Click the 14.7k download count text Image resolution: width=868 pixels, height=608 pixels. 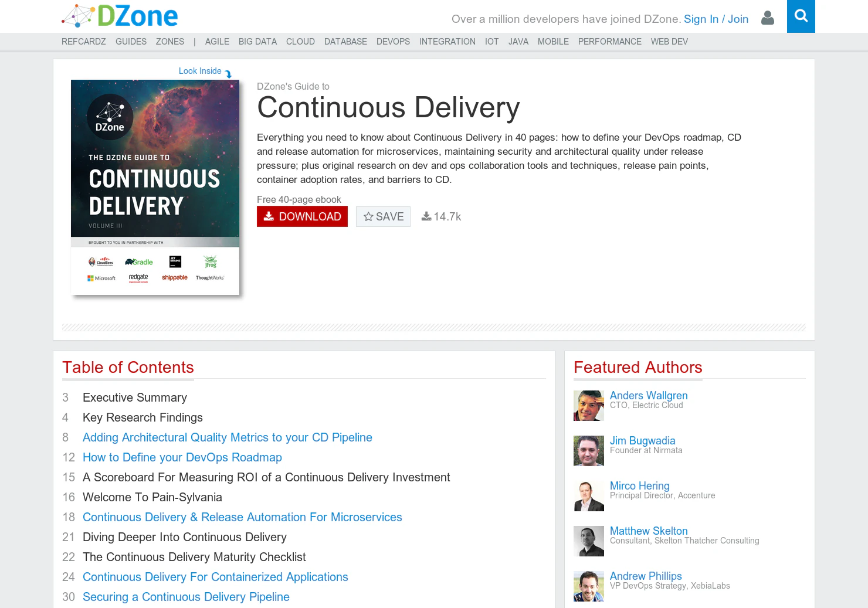pos(447,217)
